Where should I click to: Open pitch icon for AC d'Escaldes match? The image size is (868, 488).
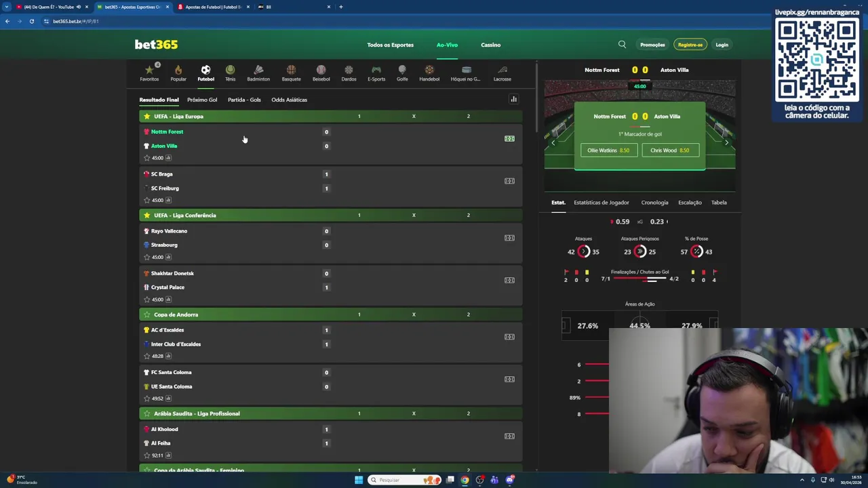(x=509, y=337)
